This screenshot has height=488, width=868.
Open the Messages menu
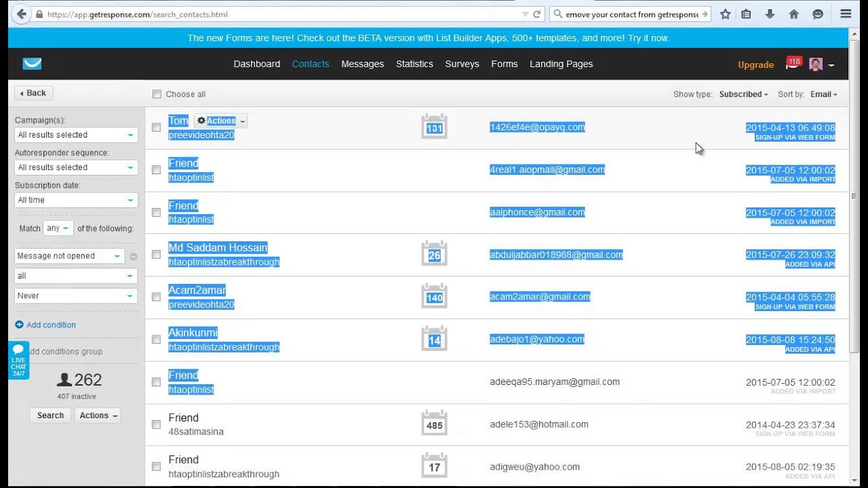(363, 64)
